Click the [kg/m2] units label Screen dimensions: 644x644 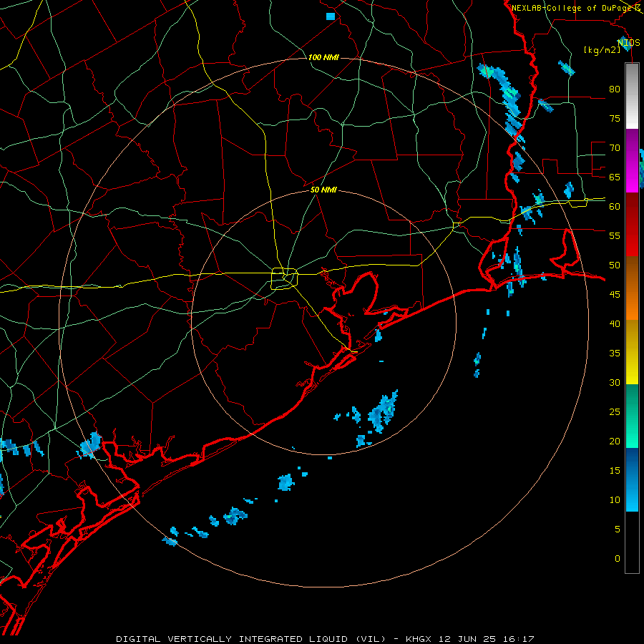[602, 50]
